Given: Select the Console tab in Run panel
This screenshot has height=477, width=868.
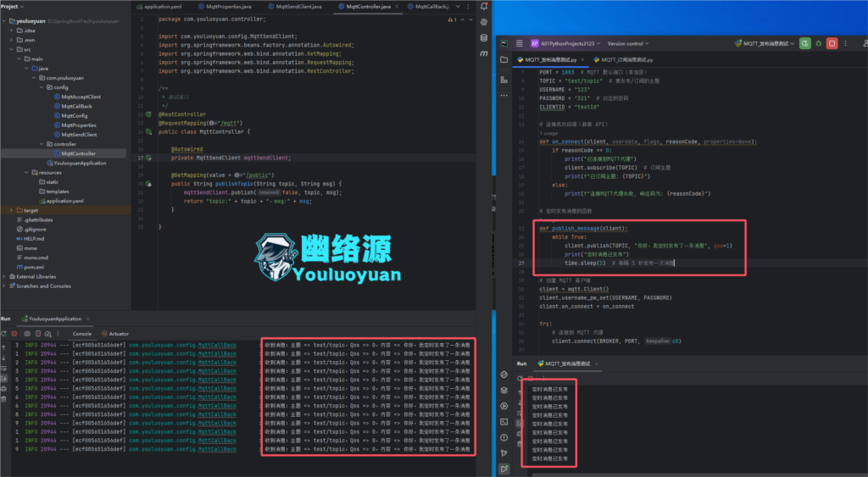Looking at the screenshot, I should pyautogui.click(x=82, y=334).
